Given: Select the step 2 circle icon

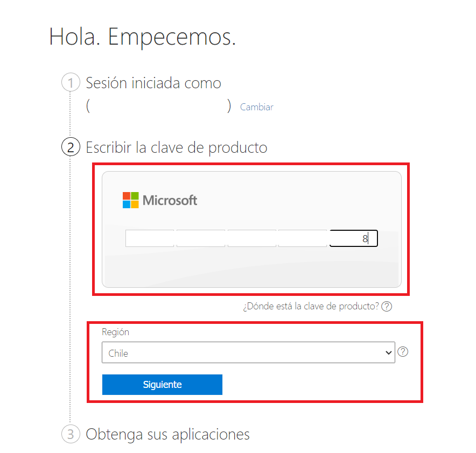Looking at the screenshot, I should (71, 147).
